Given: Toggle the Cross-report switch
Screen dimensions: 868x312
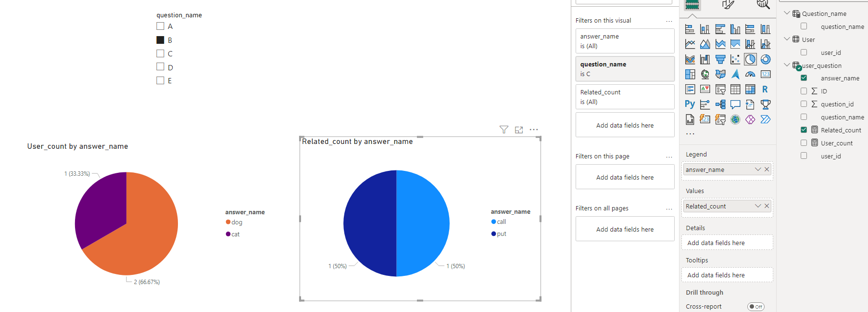Looking at the screenshot, I should pos(756,307).
